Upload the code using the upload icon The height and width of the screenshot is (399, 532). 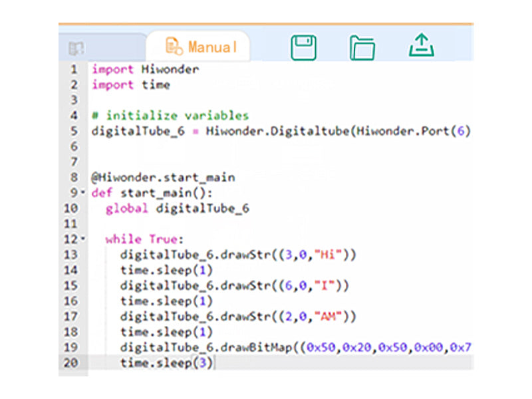coord(420,47)
